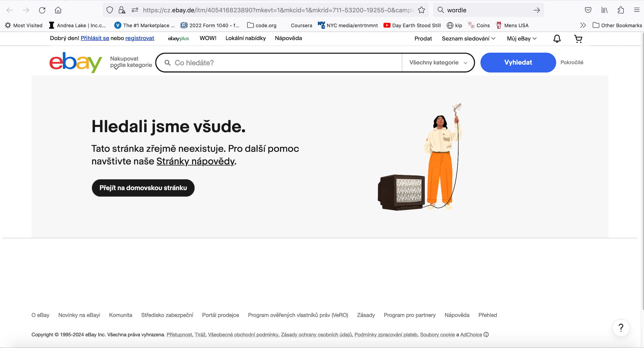The height and width of the screenshot is (348, 644).
Task: Open Lokální nabídky in top bar
Action: pos(246,38)
